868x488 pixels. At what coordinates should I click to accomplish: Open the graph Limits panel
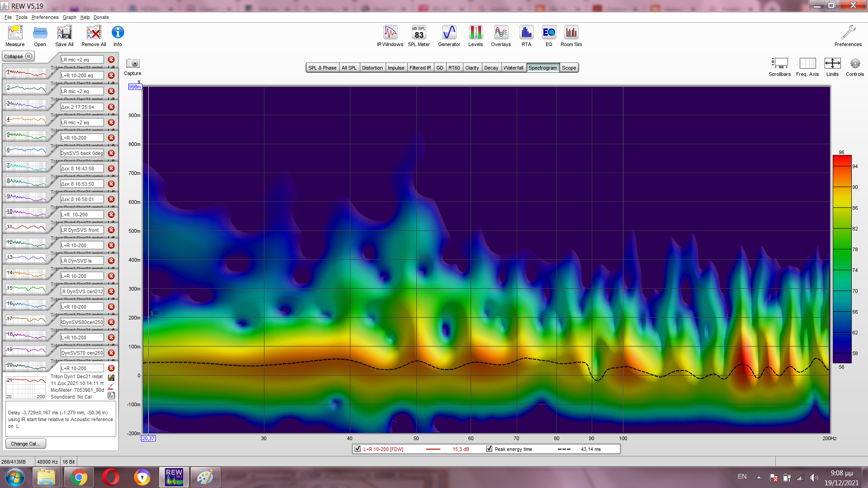(832, 64)
